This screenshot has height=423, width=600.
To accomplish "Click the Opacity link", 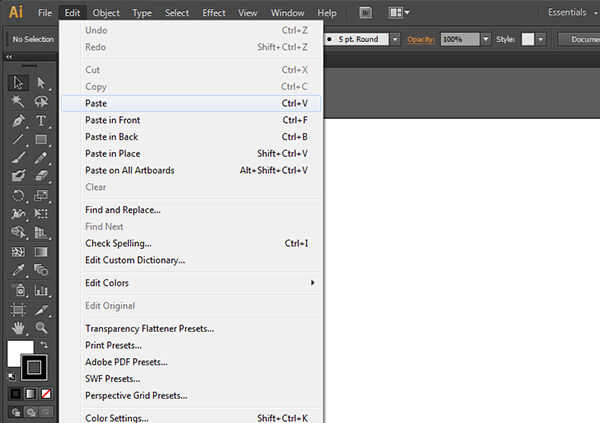I will pyautogui.click(x=421, y=40).
